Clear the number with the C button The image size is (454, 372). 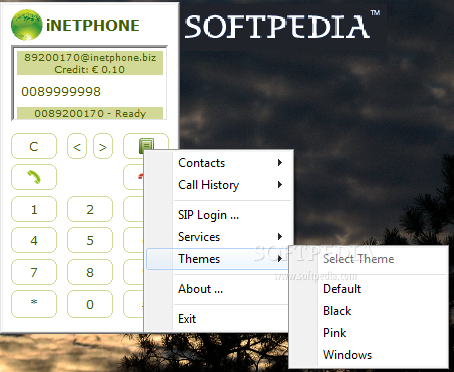34,146
